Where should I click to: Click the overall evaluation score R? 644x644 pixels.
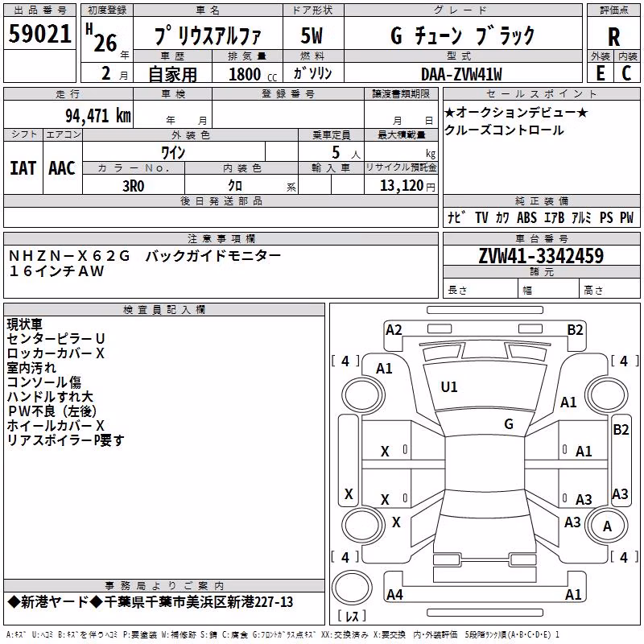pyautogui.click(x=613, y=37)
